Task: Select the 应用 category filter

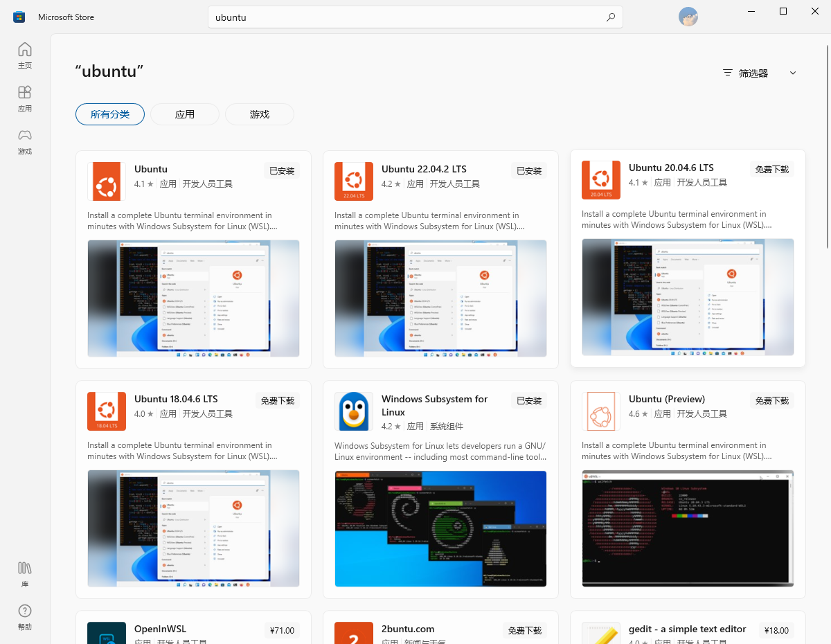Action: pos(184,114)
